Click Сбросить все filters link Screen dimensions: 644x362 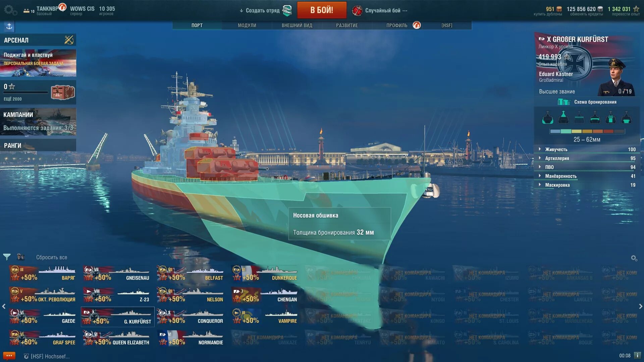(52, 257)
